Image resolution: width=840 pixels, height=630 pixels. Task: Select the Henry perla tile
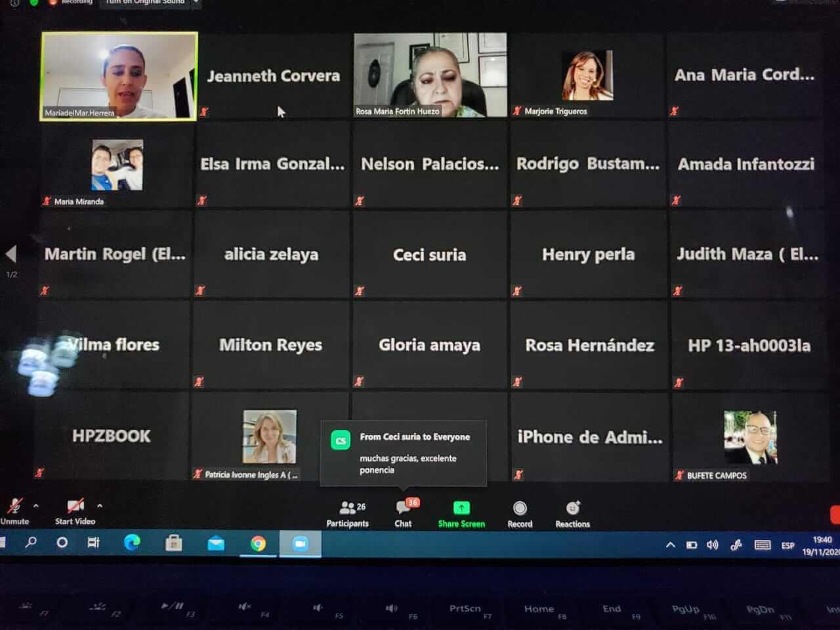[x=588, y=255]
